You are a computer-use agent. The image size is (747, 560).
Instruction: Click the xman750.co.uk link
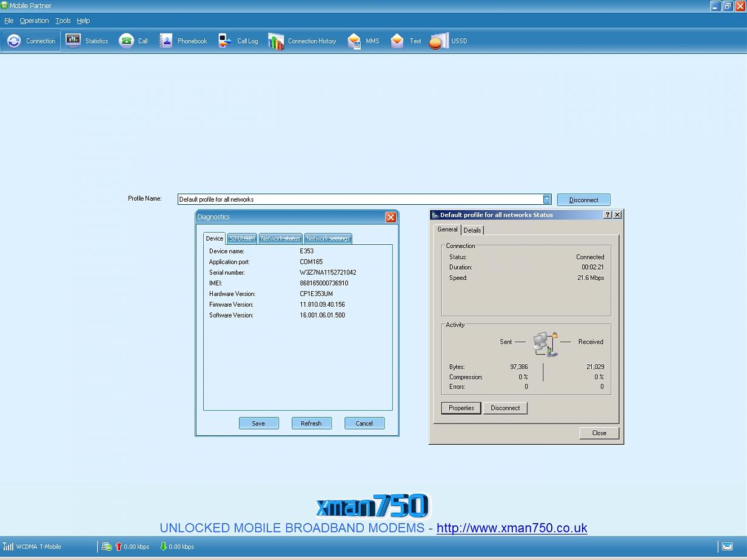(x=512, y=528)
